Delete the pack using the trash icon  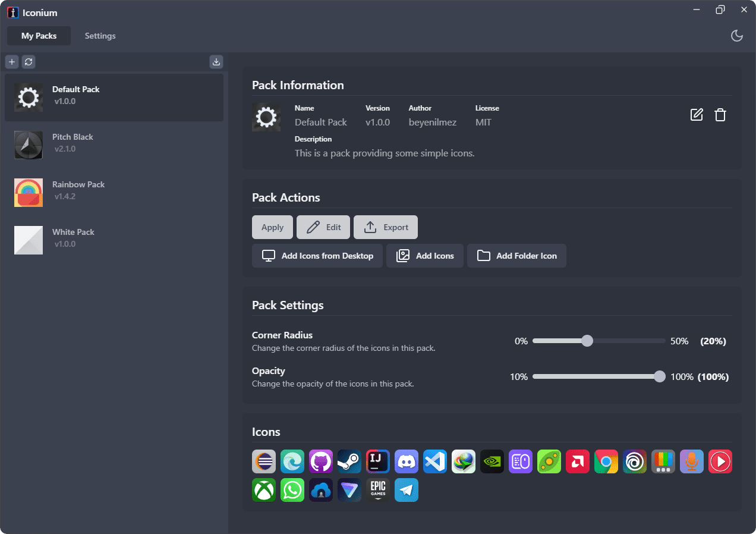coord(720,115)
